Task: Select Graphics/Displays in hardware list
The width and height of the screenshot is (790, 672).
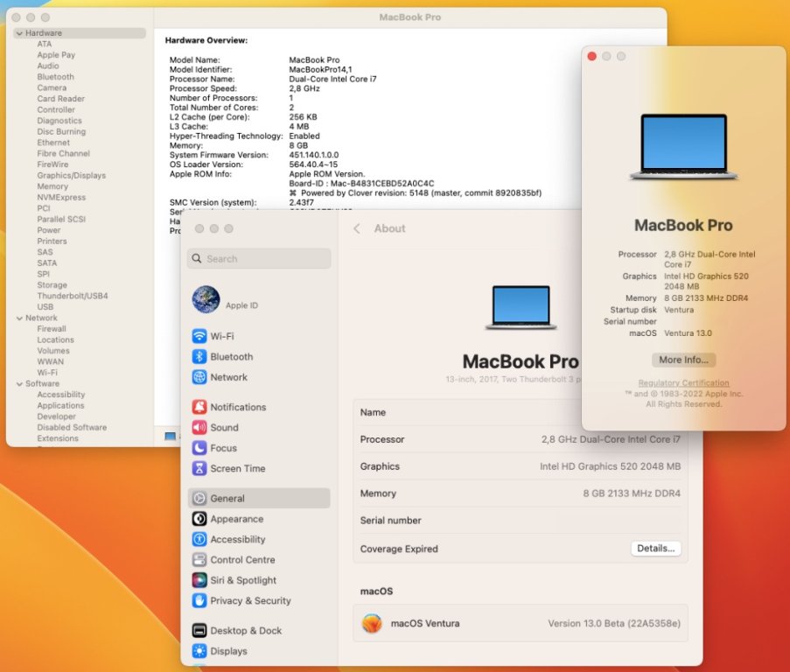Action: pyautogui.click(x=71, y=176)
